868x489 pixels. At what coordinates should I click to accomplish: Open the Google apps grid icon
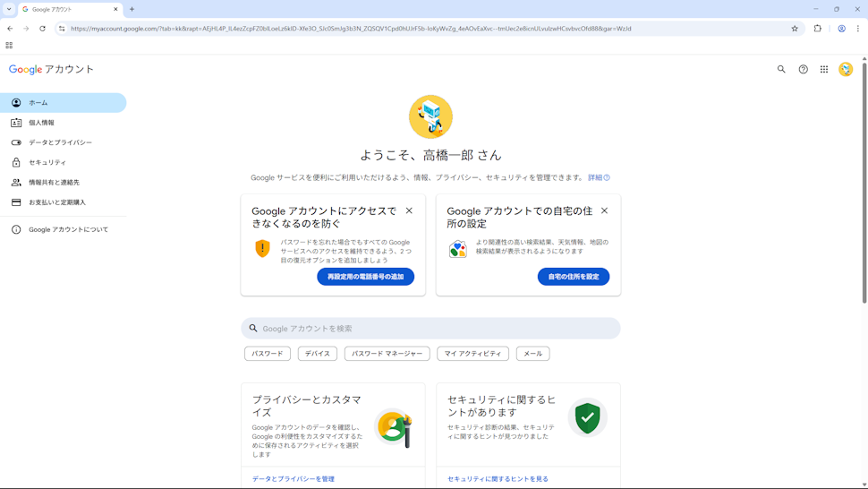[824, 69]
